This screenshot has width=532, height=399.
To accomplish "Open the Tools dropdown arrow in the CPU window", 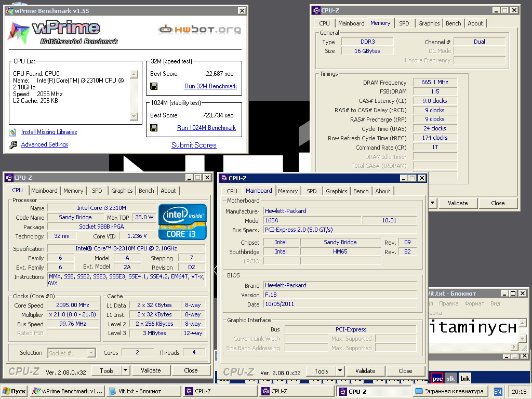I will coord(125,370).
